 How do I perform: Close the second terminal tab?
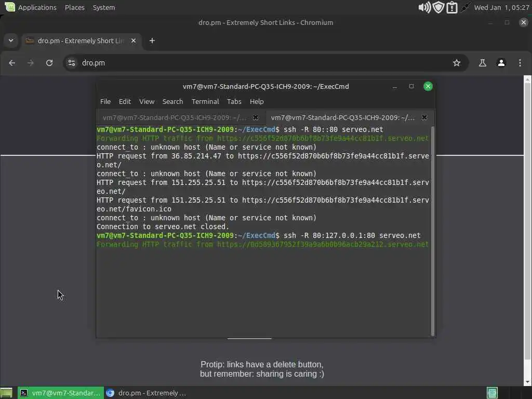click(424, 117)
